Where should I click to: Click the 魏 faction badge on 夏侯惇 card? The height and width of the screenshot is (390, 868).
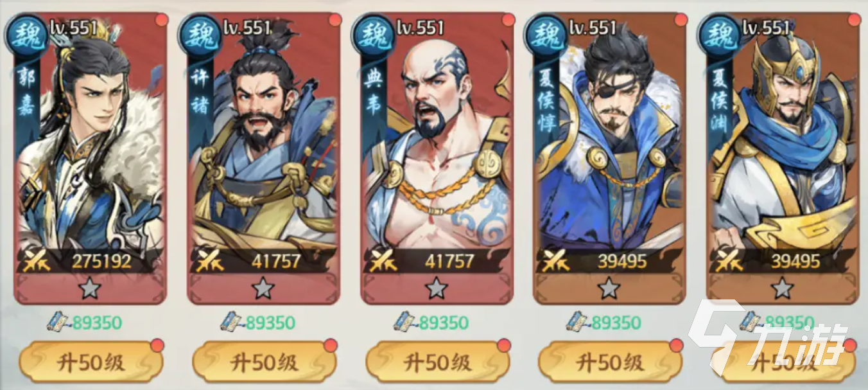546,33
